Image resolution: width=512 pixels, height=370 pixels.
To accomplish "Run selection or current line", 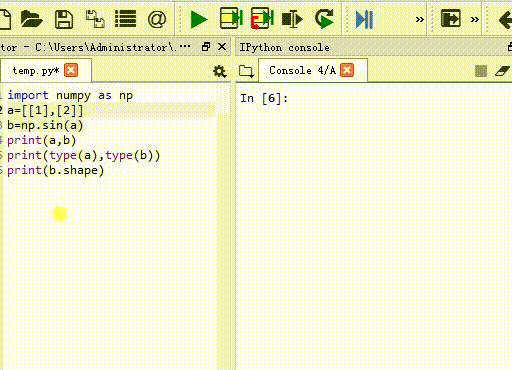I will pos(292,19).
